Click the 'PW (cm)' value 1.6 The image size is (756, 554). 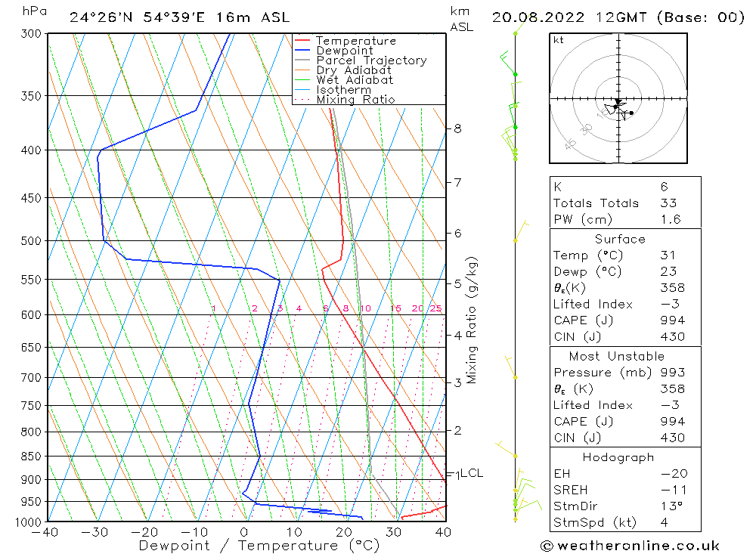point(671,219)
